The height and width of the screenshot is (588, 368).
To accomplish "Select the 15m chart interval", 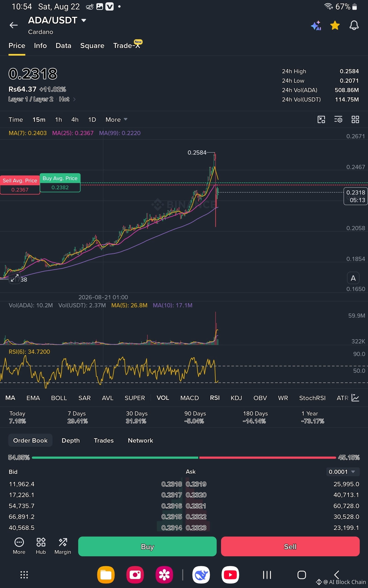I will point(39,119).
